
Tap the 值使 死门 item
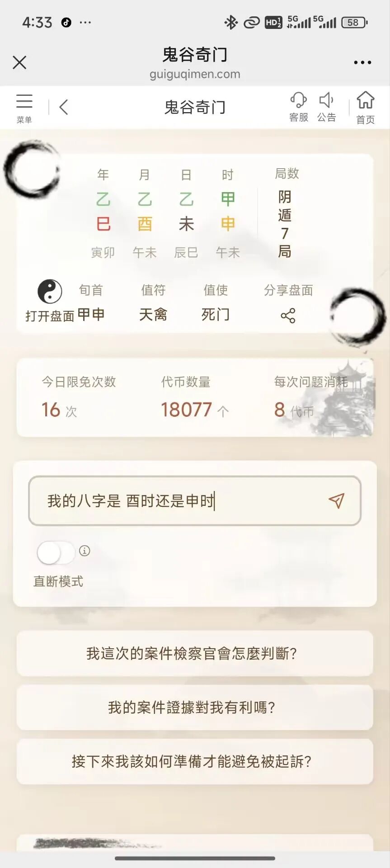(x=216, y=302)
